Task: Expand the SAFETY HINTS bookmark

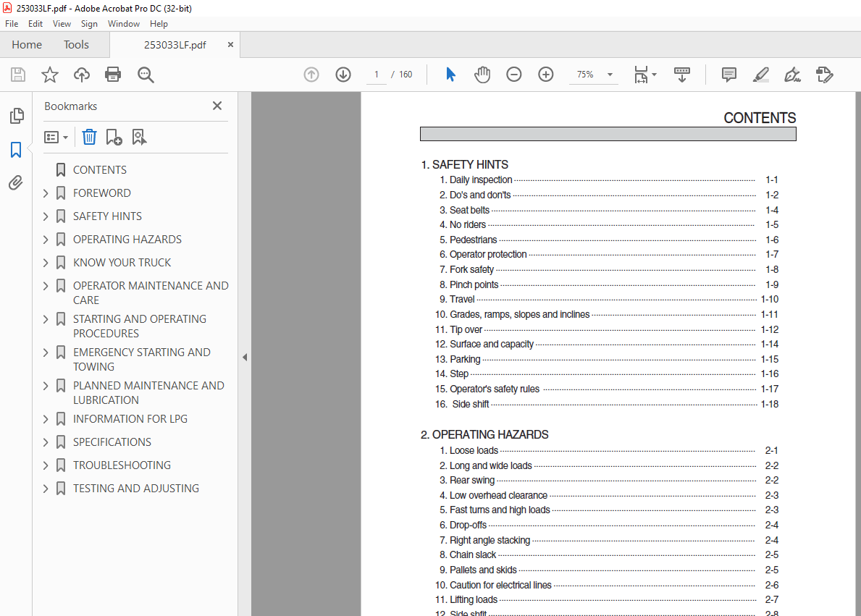Action: click(46, 216)
